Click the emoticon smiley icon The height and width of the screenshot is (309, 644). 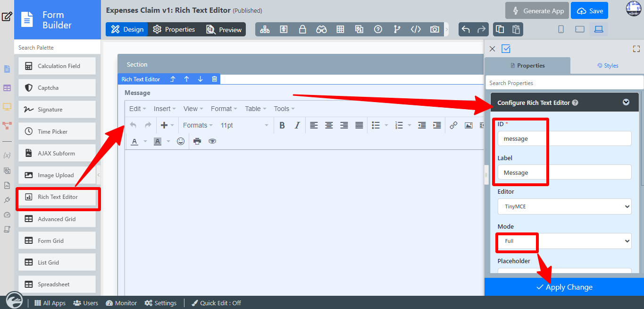click(x=181, y=141)
